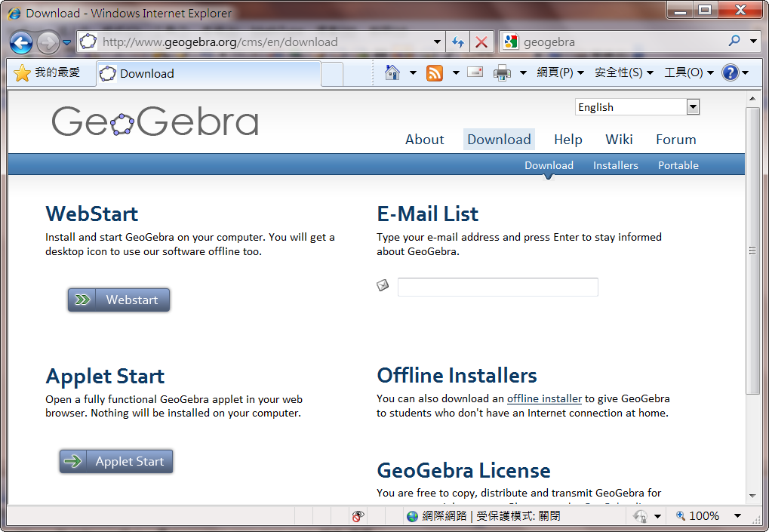Click the vertical scrollbar thumb
769x532 pixels.
[x=752, y=251]
